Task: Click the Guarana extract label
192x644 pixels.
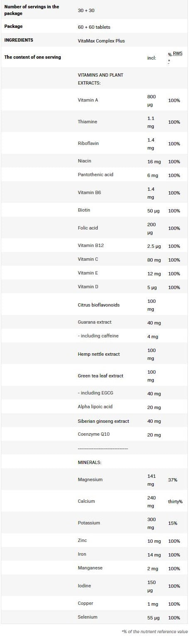Action: pyautogui.click(x=95, y=322)
